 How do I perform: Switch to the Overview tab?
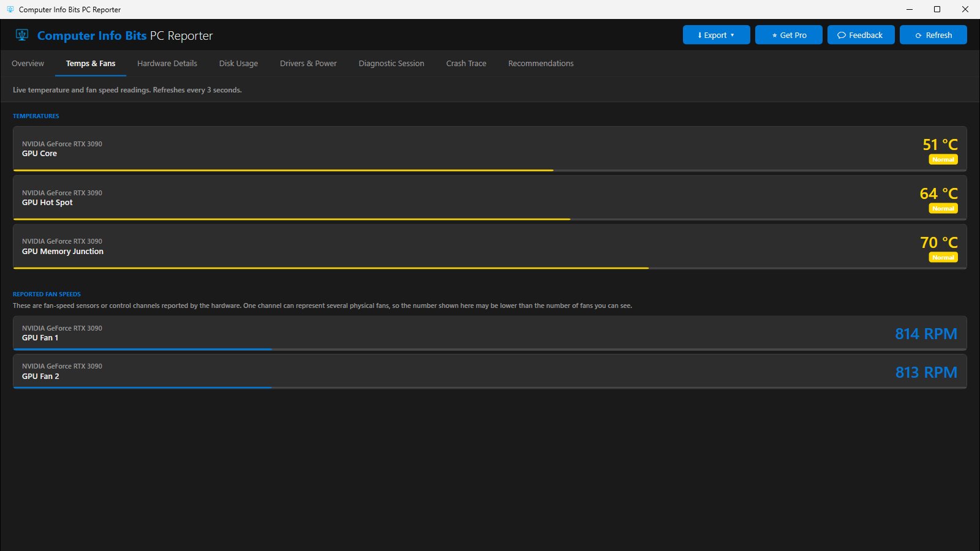(28, 63)
